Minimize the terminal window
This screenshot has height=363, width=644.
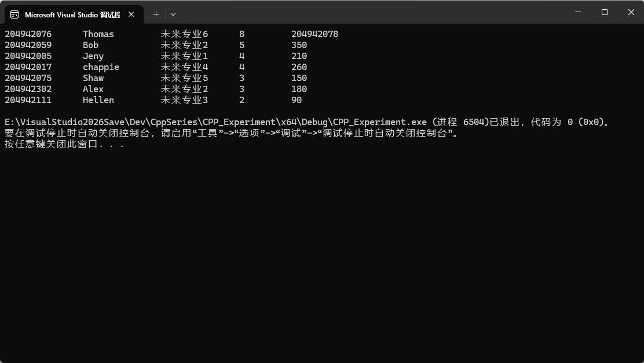578,12
